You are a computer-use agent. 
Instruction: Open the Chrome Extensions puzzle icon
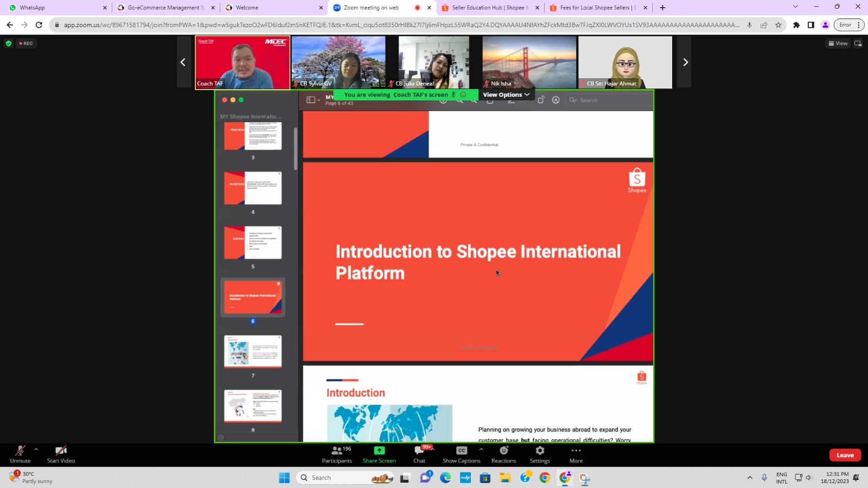tap(796, 24)
